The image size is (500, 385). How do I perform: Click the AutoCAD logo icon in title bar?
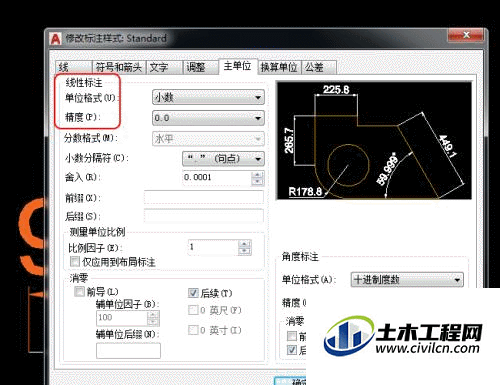click(56, 39)
